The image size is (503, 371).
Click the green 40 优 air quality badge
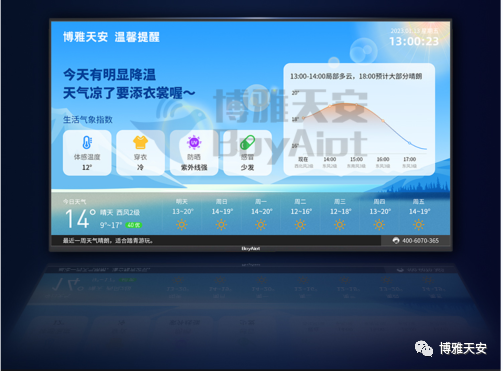[x=134, y=225]
